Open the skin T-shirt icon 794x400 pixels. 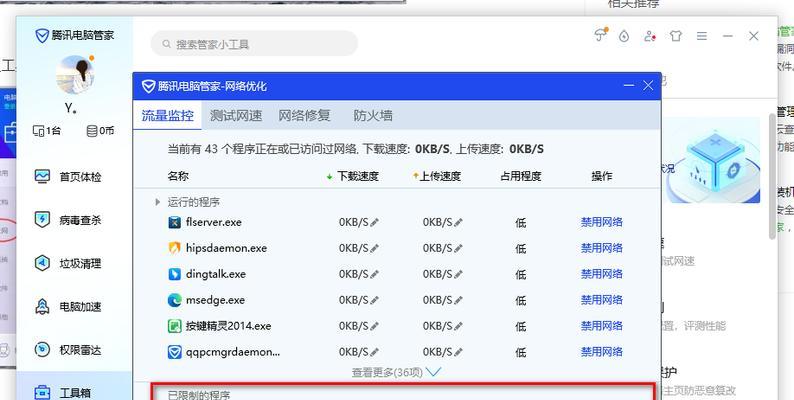pos(676,36)
